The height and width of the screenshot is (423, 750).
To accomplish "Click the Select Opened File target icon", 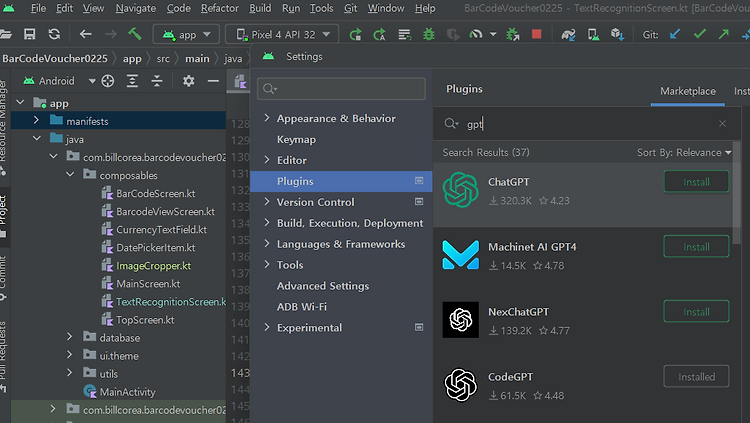I will [x=108, y=81].
